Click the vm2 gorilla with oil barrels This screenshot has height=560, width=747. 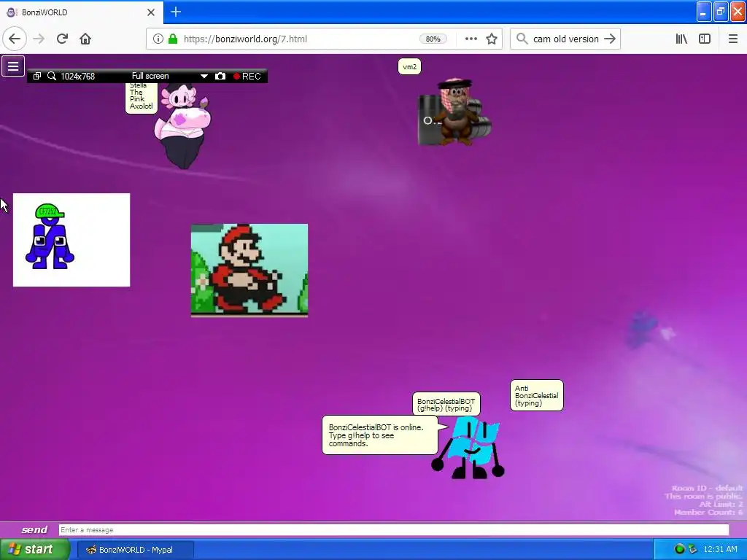454,112
